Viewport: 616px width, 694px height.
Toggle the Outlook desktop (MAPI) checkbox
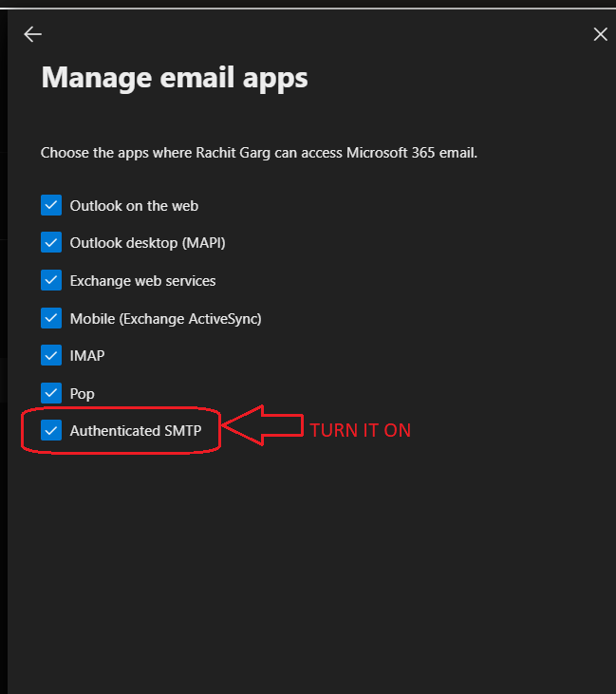tap(51, 243)
